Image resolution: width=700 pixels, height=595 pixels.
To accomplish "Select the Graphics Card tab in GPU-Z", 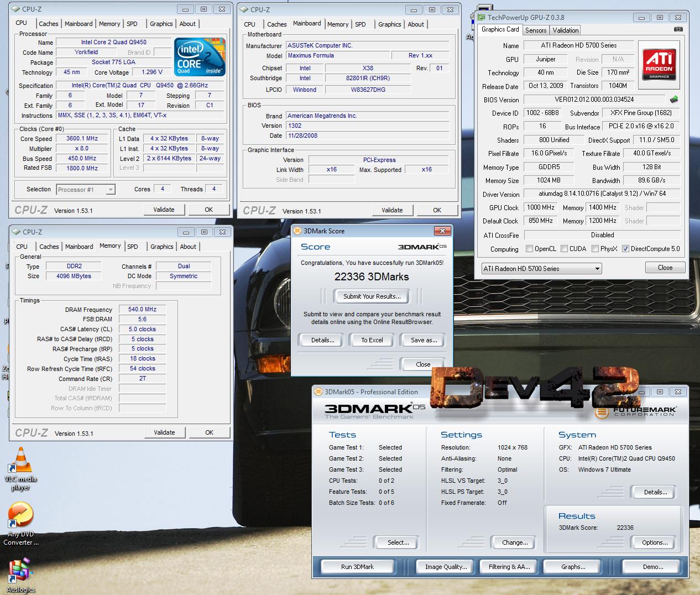I will click(x=500, y=29).
